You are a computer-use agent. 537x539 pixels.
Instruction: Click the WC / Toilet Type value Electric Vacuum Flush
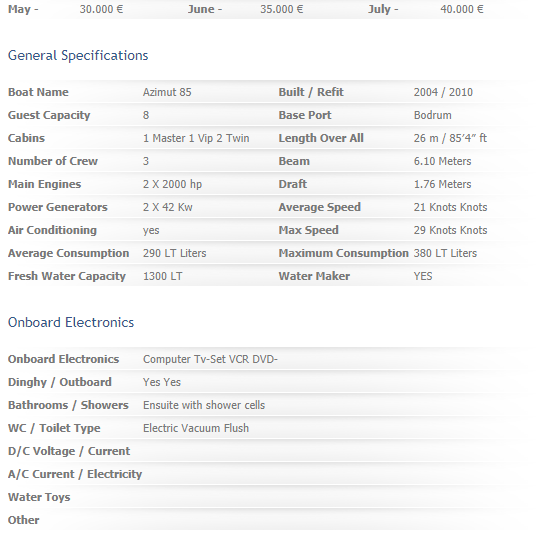(x=196, y=428)
